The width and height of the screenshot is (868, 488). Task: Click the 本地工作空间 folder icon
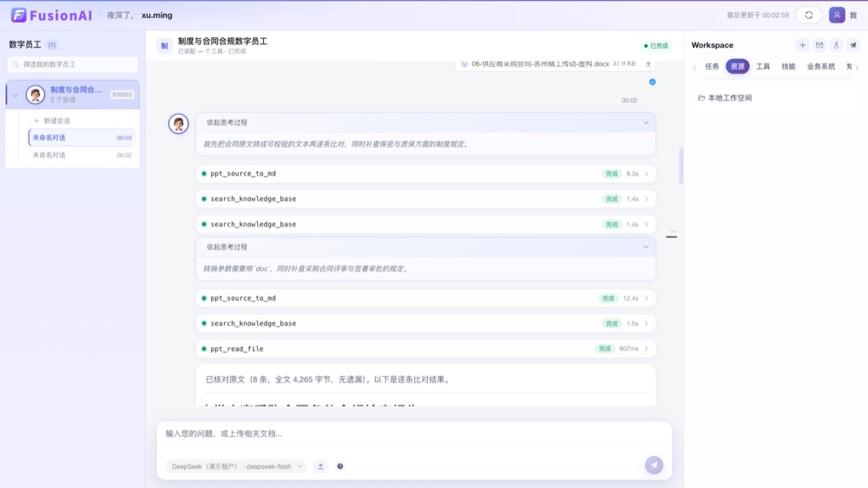click(701, 98)
